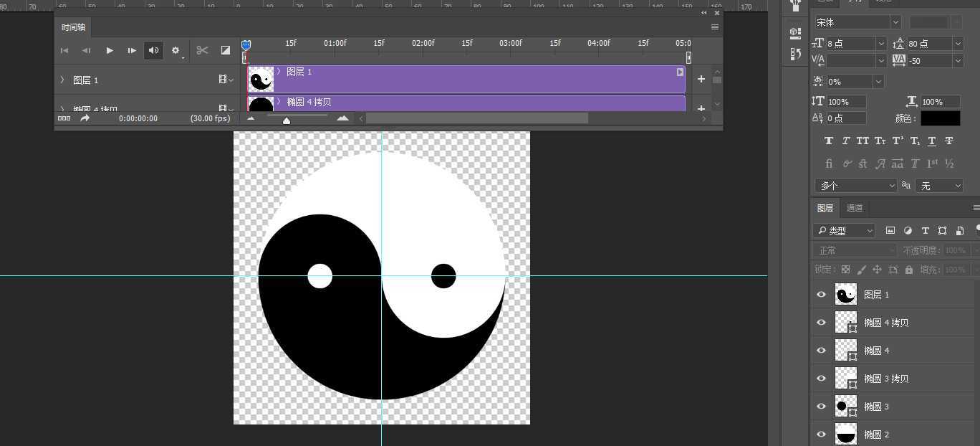The width and height of the screenshot is (980, 446).
Task: Click the timecode display showing 0:00:00:00
Action: [x=138, y=118]
